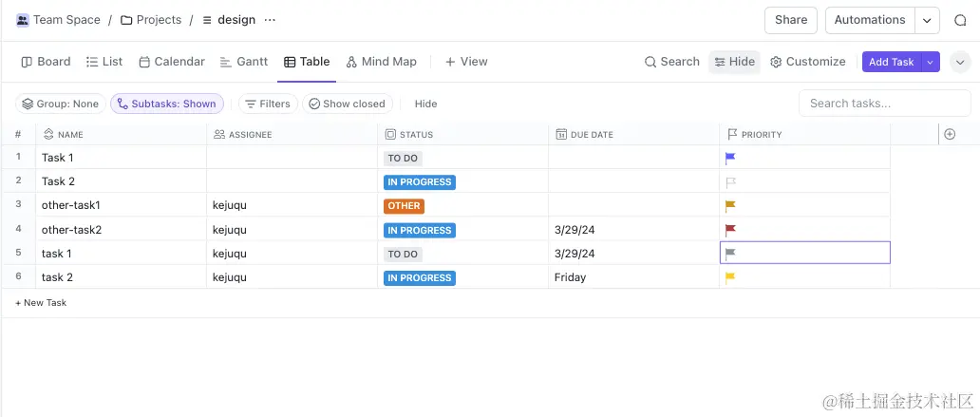Click the Projects folder icon in breadcrumb
This screenshot has height=417, width=980.
(x=126, y=20)
